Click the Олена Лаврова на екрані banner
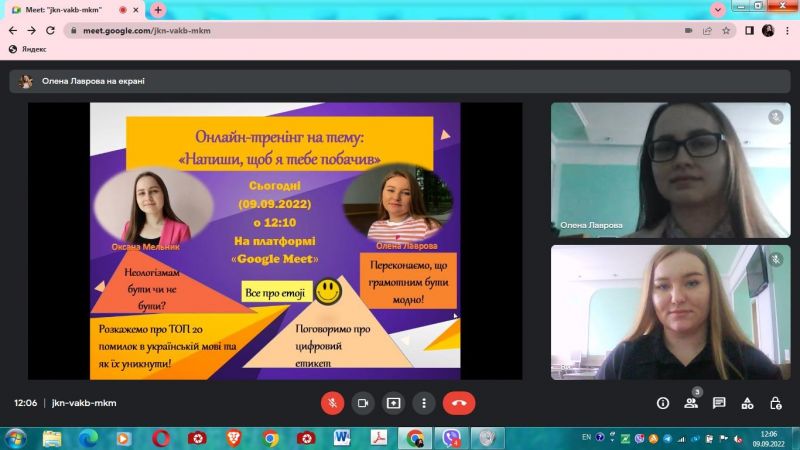The height and width of the screenshot is (450, 800). [399, 81]
